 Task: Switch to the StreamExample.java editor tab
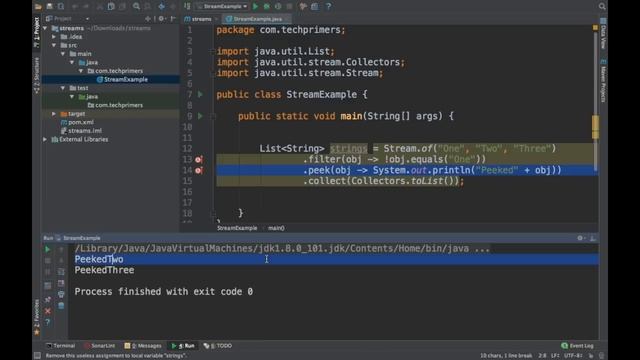pyautogui.click(x=257, y=19)
